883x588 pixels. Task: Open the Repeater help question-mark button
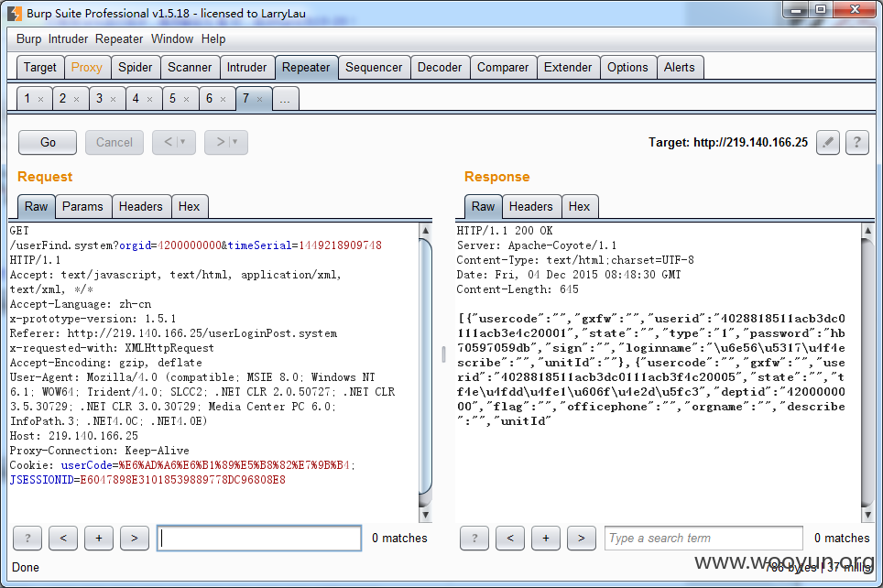857,143
